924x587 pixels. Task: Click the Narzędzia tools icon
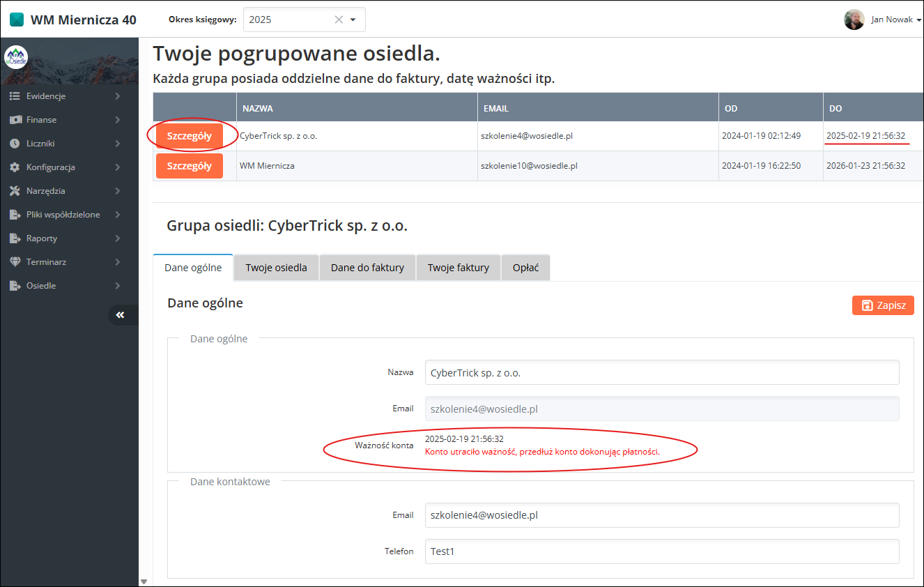[15, 191]
